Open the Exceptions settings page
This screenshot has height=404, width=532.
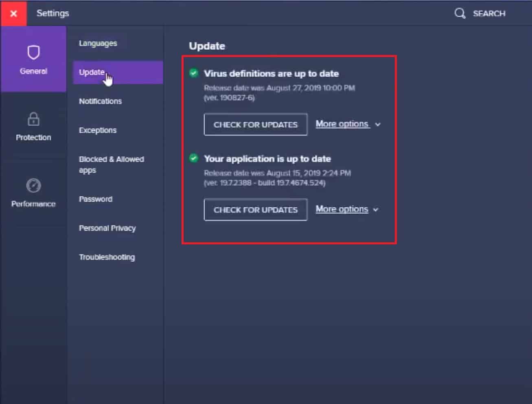[98, 130]
